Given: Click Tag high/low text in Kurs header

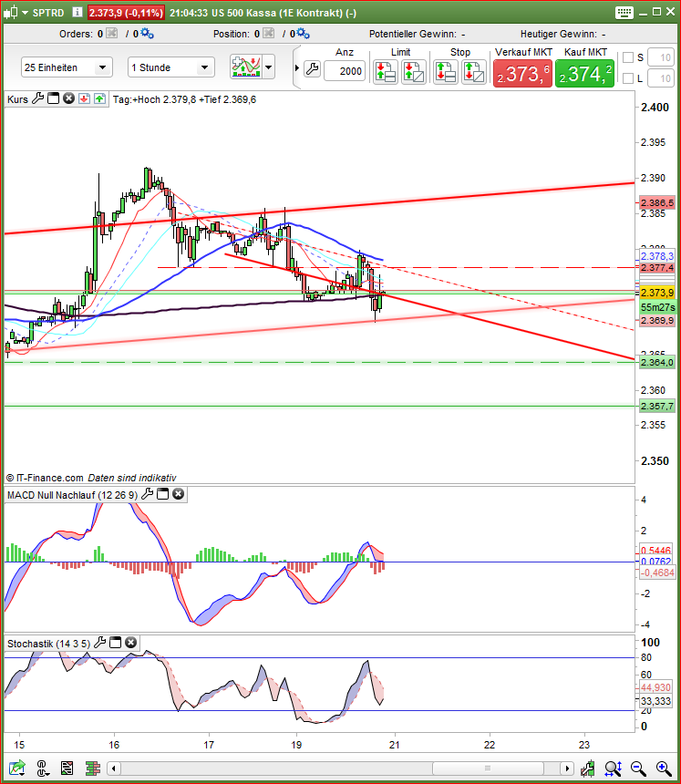Looking at the screenshot, I should pyautogui.click(x=184, y=99).
